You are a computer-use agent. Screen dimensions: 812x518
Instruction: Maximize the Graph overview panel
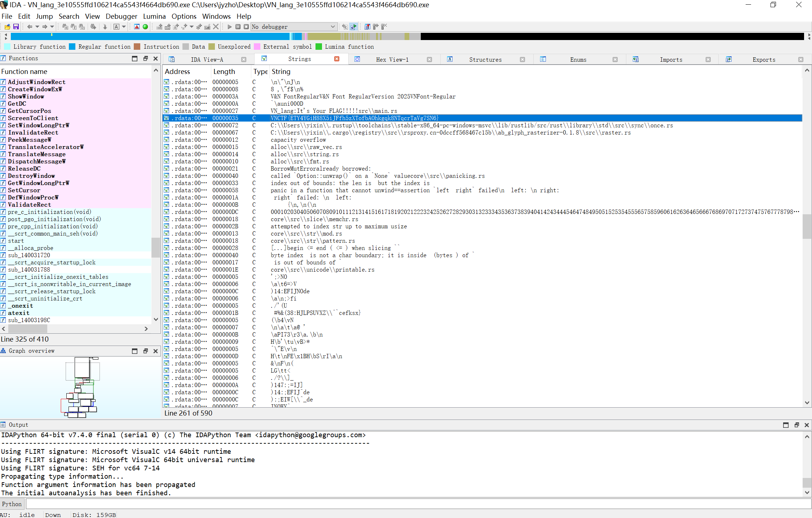coord(134,351)
